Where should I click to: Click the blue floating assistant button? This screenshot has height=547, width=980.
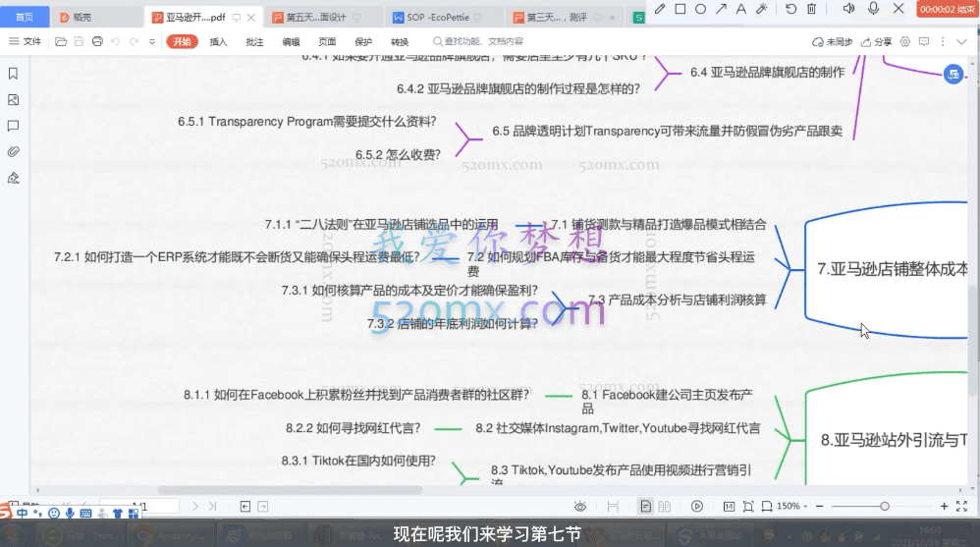tap(953, 75)
